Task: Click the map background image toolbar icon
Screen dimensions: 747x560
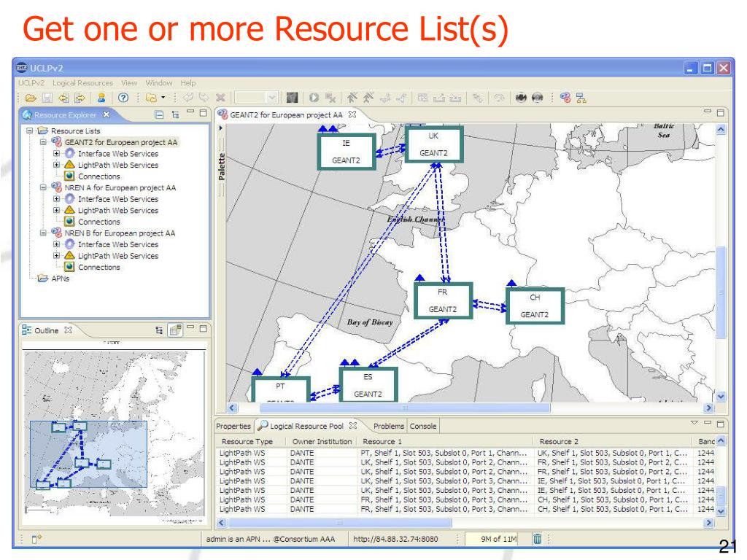Action: (x=292, y=98)
